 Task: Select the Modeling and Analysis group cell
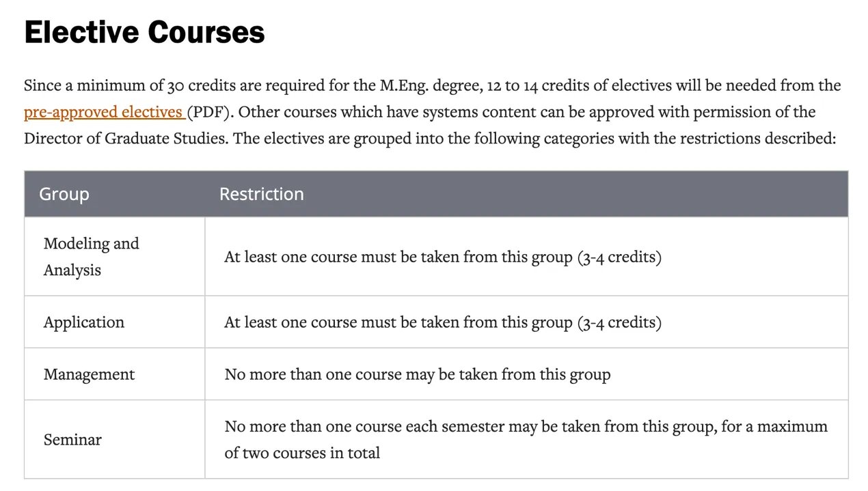tap(92, 257)
